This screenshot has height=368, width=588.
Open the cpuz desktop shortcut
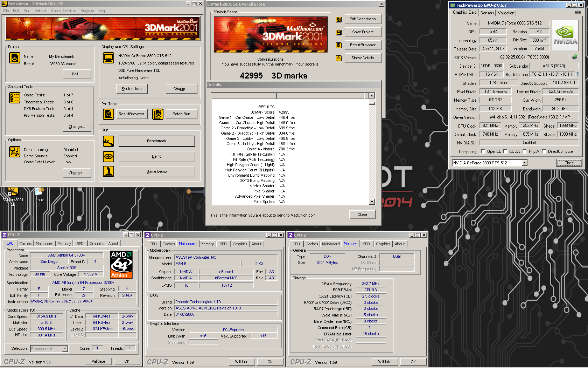point(40,195)
